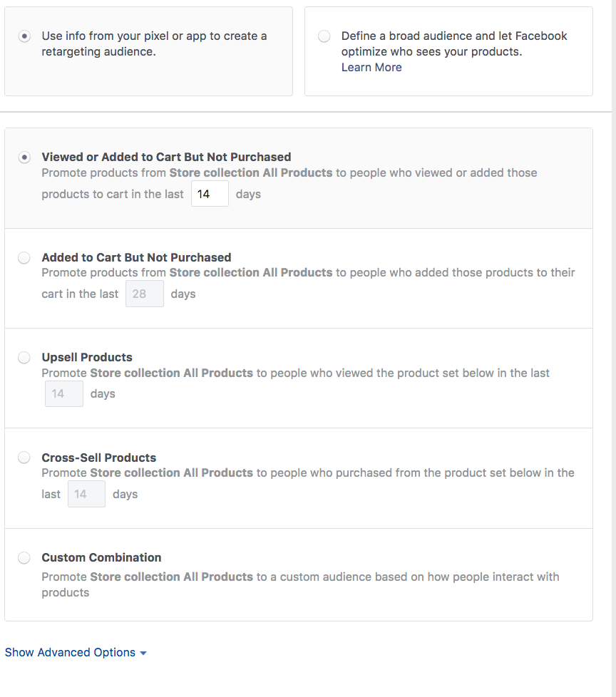
Task: Choose the Cross-Sell Products radio button
Action: [x=24, y=458]
